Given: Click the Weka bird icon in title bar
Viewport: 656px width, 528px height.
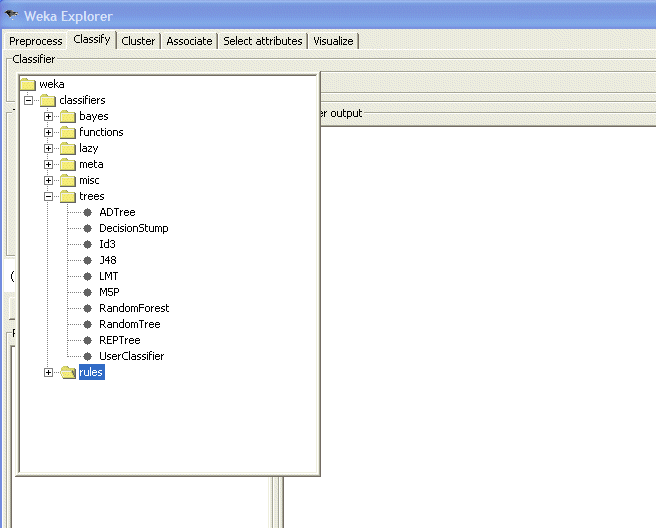Looking at the screenshot, I should click(x=12, y=16).
